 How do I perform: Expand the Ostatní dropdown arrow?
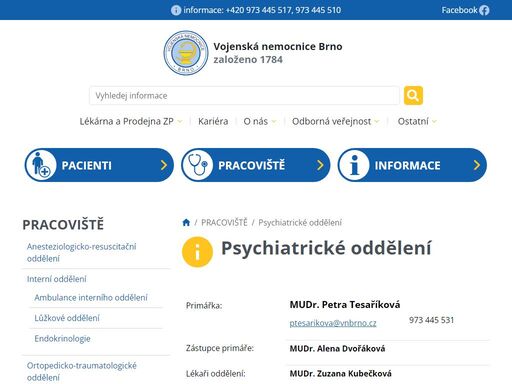[x=434, y=122]
